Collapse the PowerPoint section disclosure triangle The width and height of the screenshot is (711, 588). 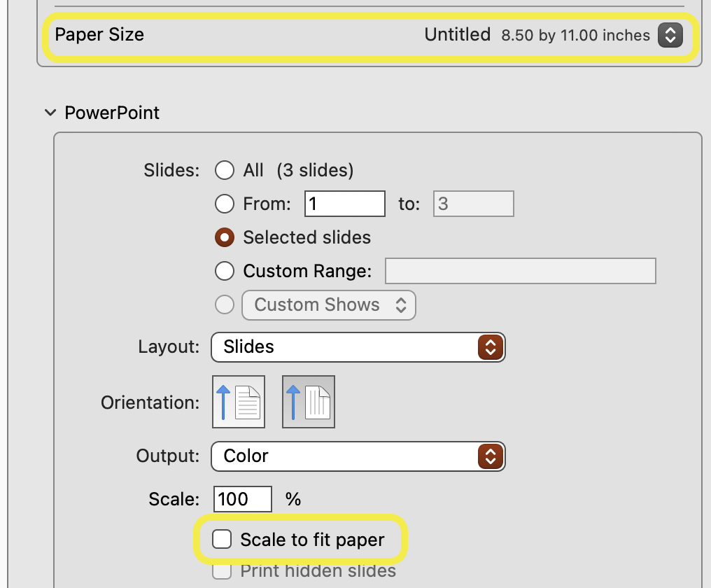click(x=50, y=112)
